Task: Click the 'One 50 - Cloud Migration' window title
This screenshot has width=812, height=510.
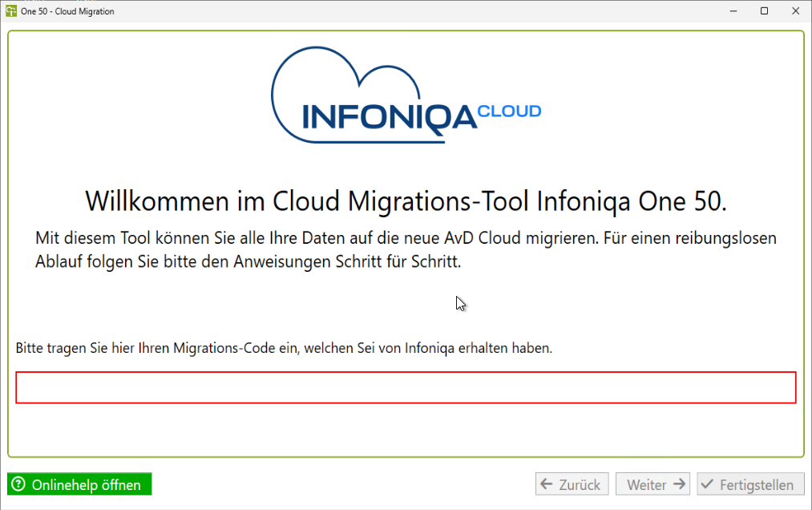Action: [x=67, y=11]
